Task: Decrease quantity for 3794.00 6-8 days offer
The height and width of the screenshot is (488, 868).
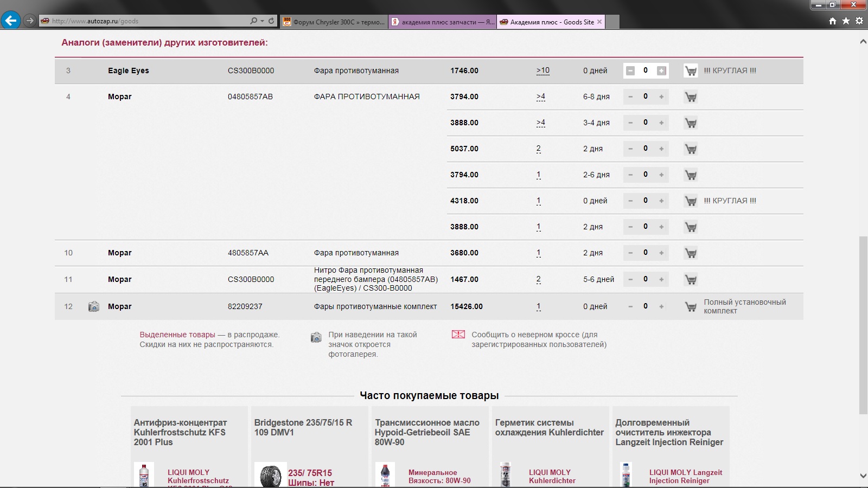Action: point(630,97)
